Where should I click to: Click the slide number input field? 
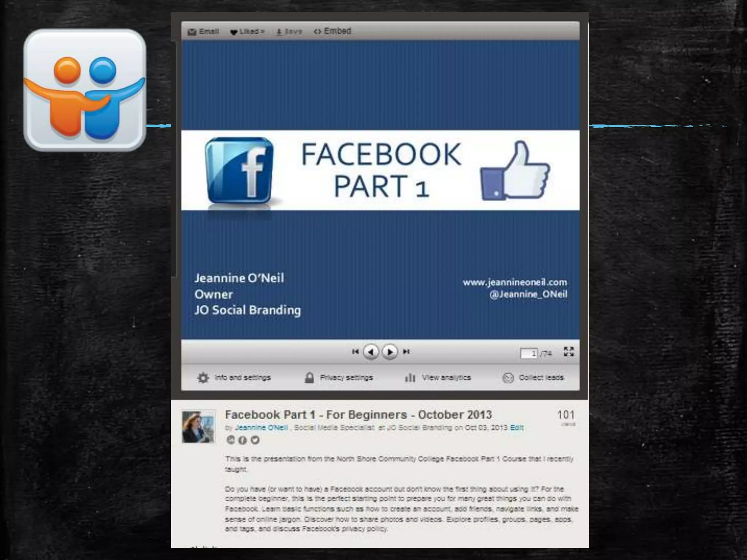tap(529, 353)
